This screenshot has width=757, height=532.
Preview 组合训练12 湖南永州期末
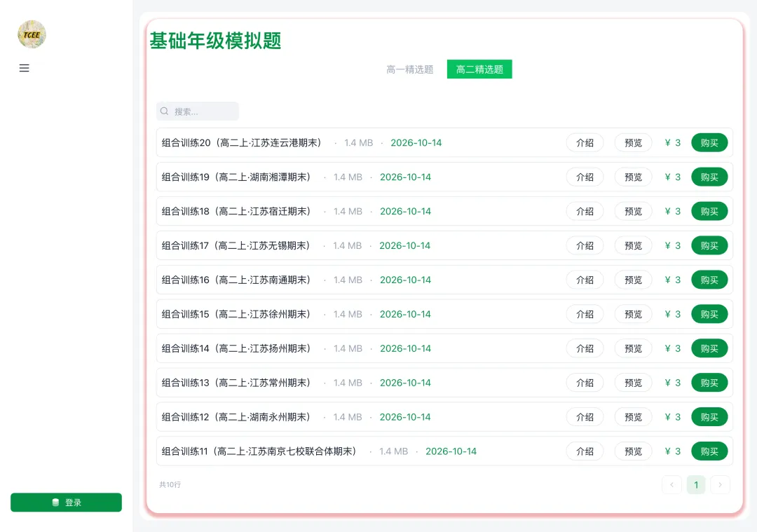(633, 416)
